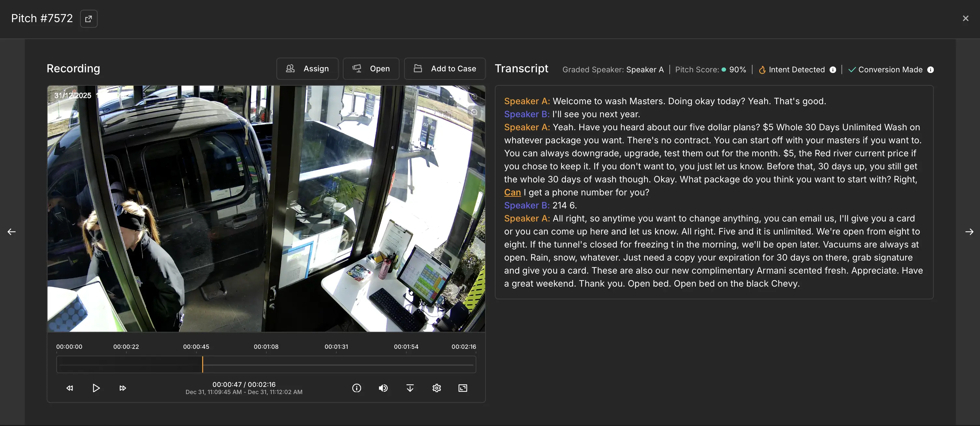Assign the pitch to someone

pos(307,68)
